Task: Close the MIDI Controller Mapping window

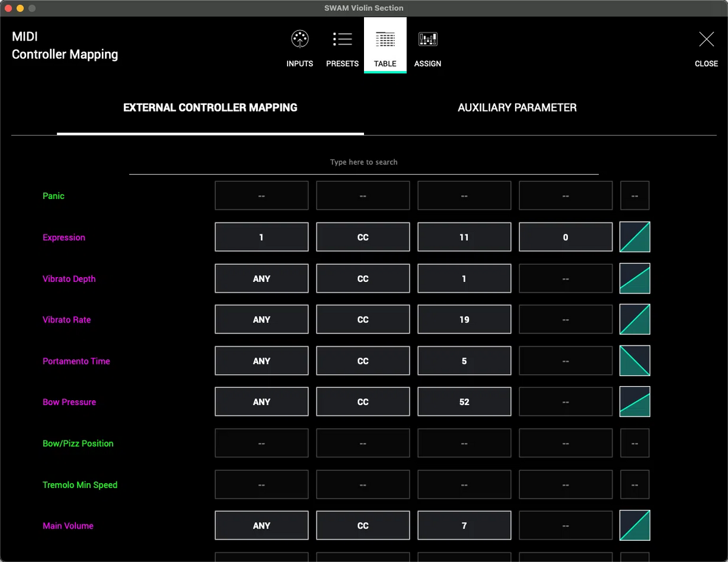Action: [x=706, y=45]
